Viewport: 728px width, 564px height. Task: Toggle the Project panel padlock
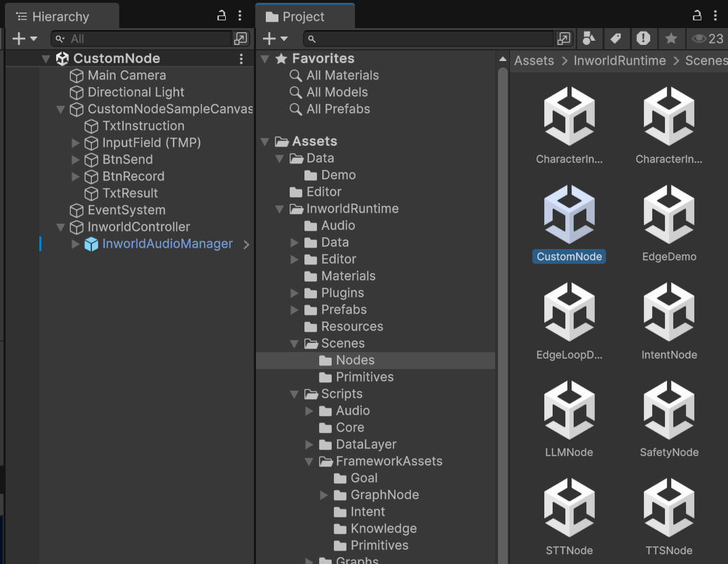point(696,15)
